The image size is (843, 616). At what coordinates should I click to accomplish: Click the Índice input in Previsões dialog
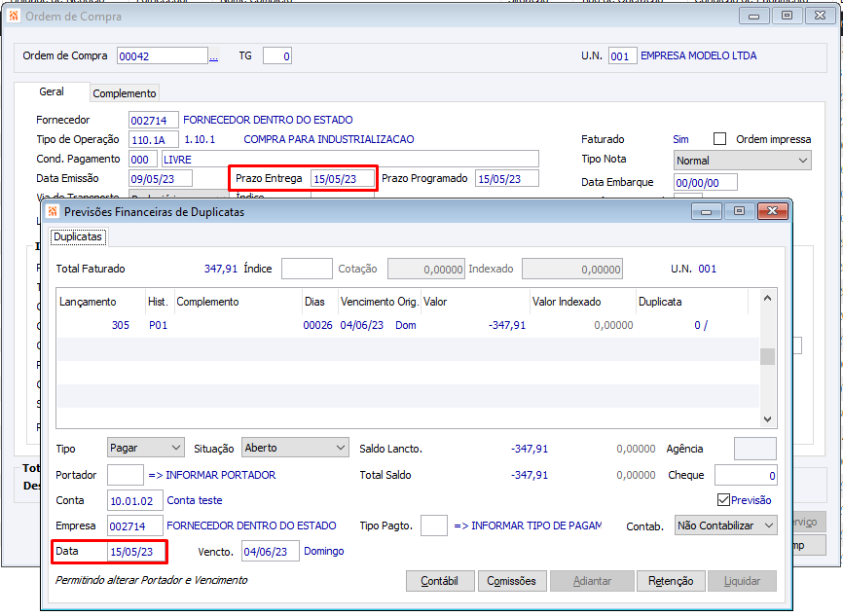307,269
